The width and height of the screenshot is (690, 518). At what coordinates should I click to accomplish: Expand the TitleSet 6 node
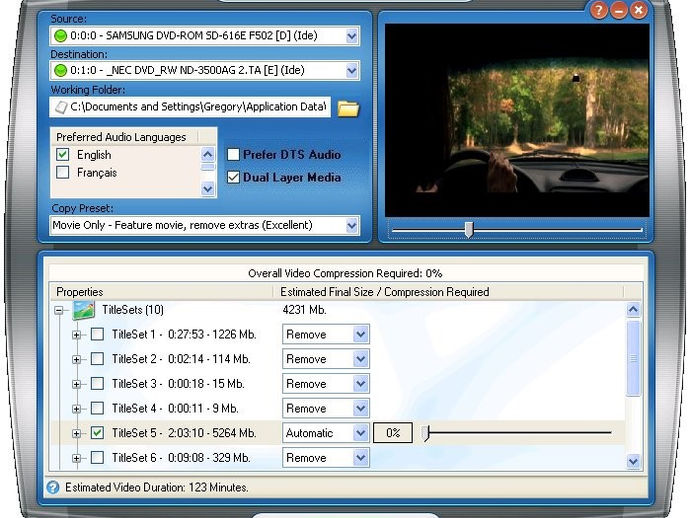(77, 459)
